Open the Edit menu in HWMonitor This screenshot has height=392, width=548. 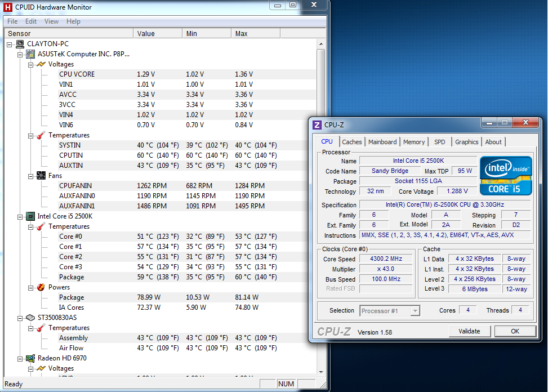31,21
